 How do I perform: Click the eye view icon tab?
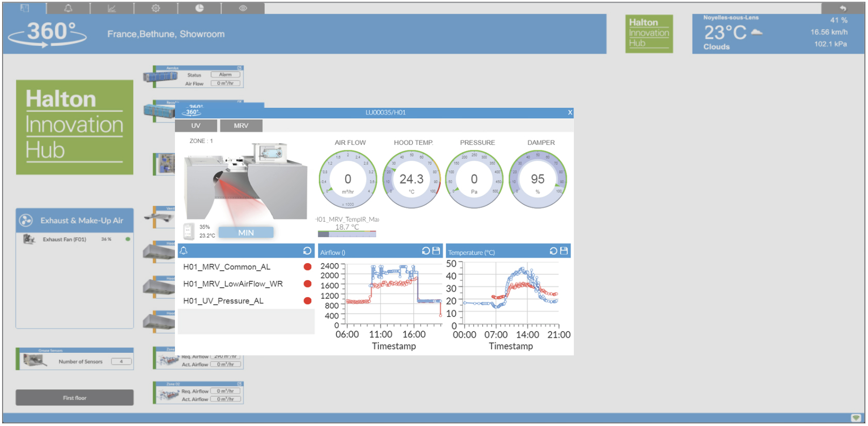243,8
